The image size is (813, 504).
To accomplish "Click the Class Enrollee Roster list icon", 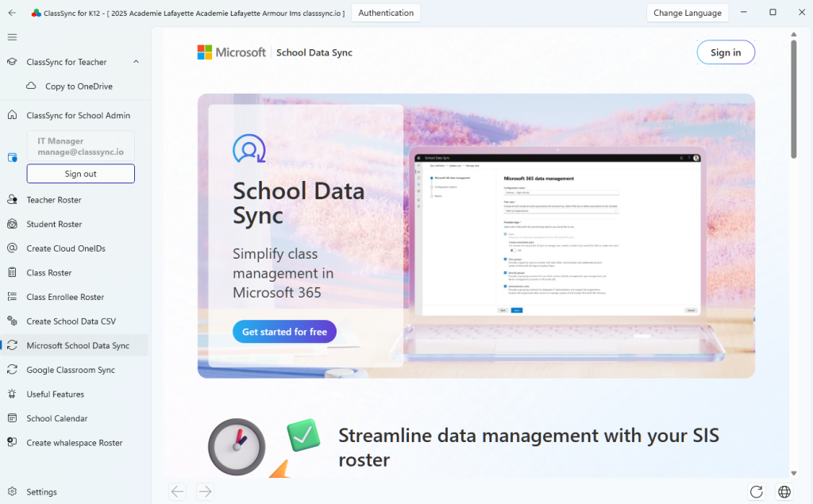I will pyautogui.click(x=12, y=297).
